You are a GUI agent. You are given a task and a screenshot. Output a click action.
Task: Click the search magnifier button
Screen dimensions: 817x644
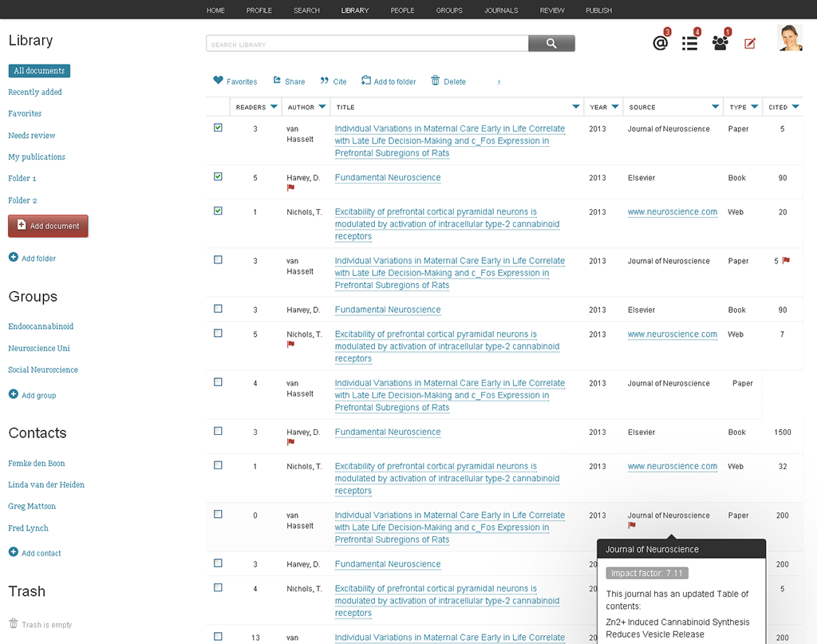coord(551,43)
